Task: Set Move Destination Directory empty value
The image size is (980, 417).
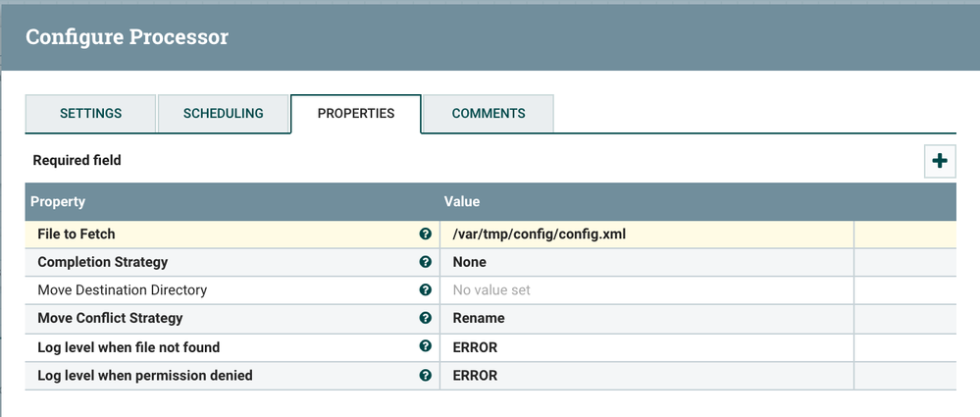Action: (490, 290)
